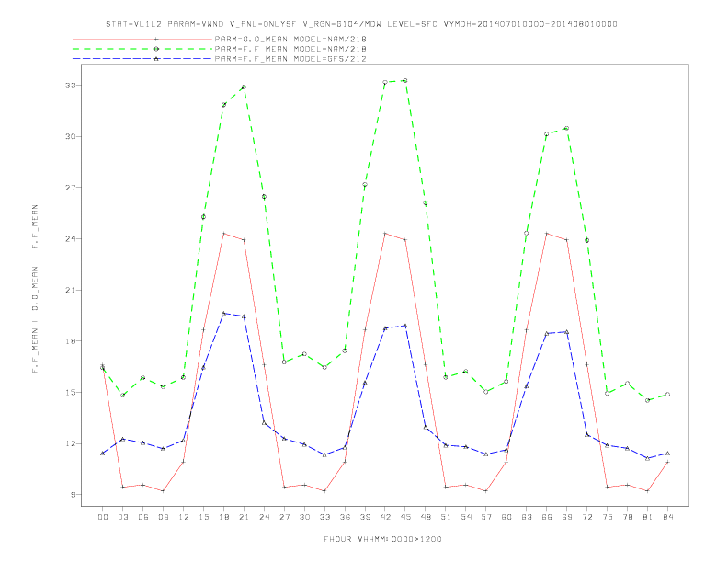Click x-axis tick label 39
This screenshot has width=728, height=563.
[365, 517]
